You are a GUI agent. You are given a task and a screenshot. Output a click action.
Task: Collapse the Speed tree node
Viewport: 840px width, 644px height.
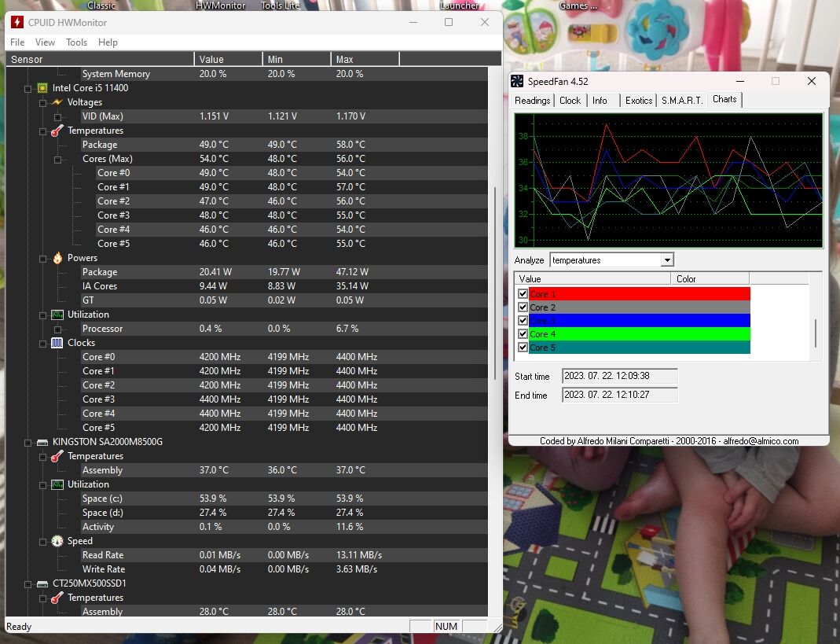[43, 542]
